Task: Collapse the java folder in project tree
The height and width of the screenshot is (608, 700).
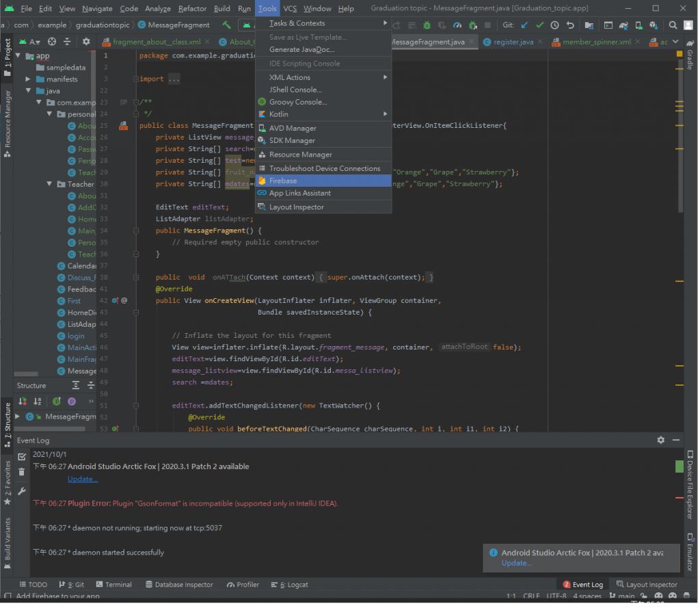Action: click(29, 91)
